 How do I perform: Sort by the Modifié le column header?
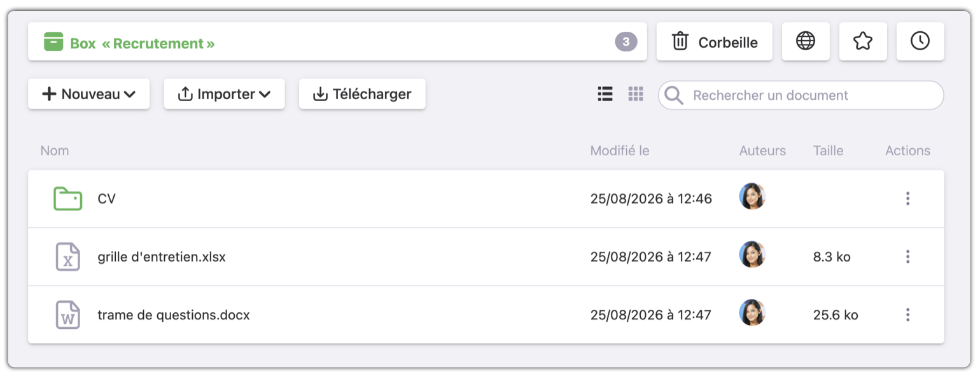(620, 151)
